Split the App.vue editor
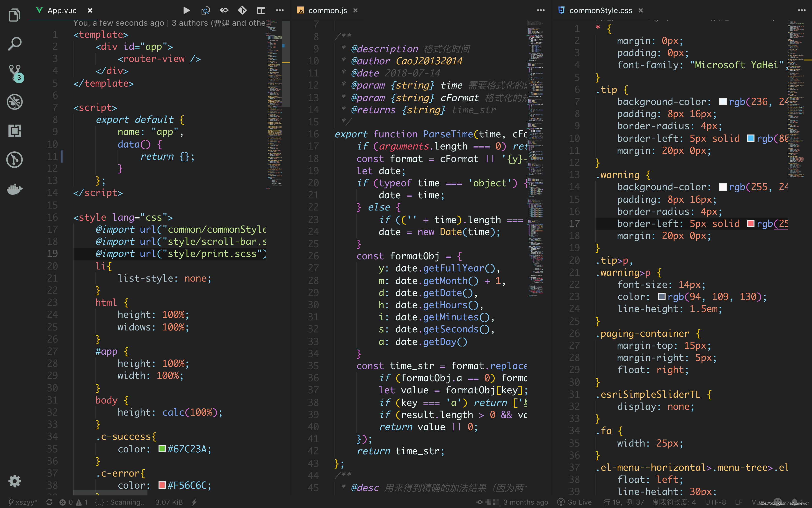This screenshot has width=812, height=508. point(261,10)
